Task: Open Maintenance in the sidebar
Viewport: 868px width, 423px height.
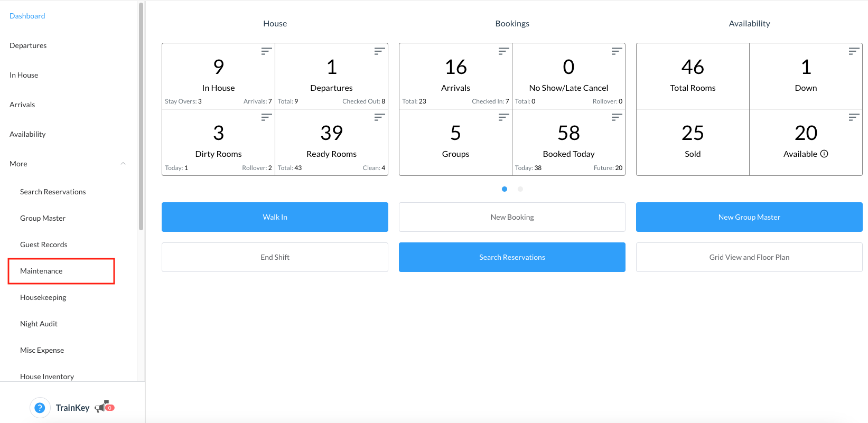Action: (41, 271)
